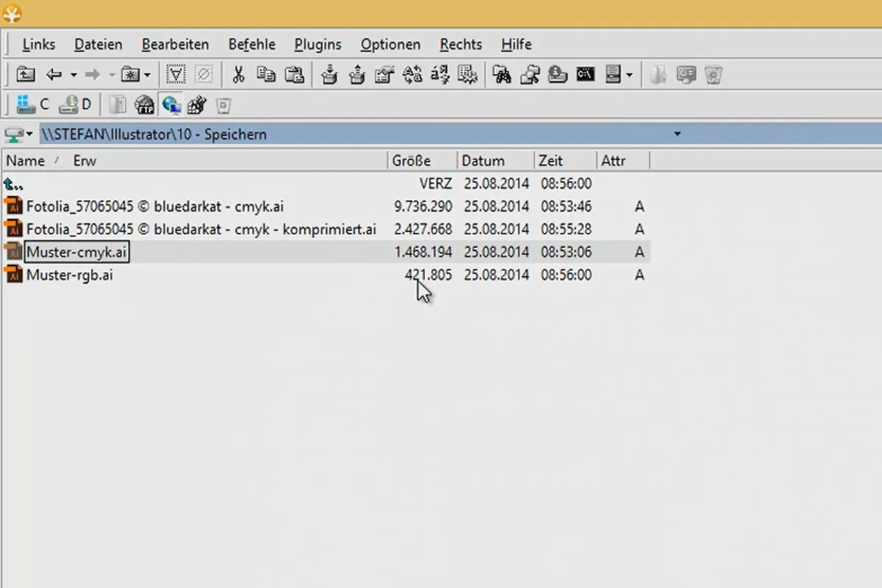Click the server drive cabinet icon
This screenshot has width=882, height=588.
pyautogui.click(x=612, y=74)
